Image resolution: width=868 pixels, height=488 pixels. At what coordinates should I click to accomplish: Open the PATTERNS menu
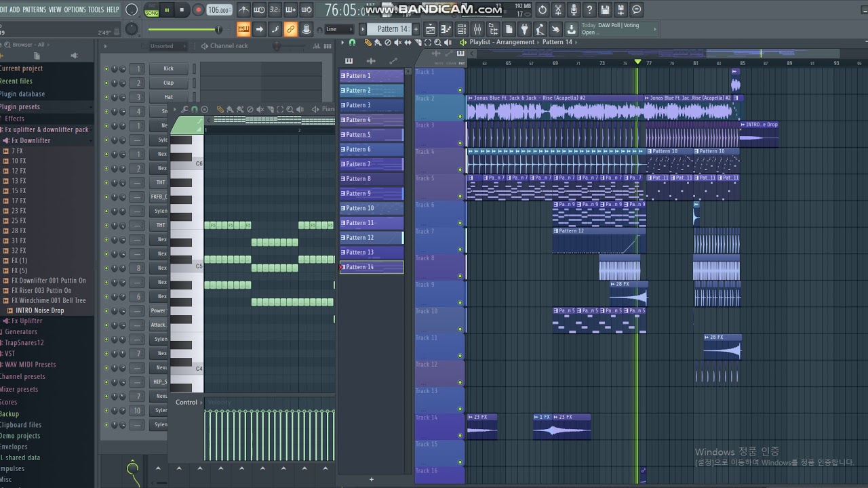[x=34, y=9]
